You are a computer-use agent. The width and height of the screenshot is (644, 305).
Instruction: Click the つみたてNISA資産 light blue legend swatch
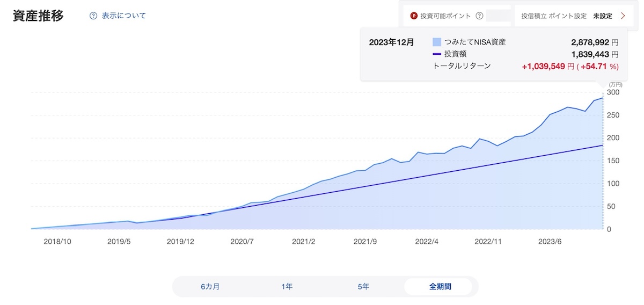click(437, 42)
